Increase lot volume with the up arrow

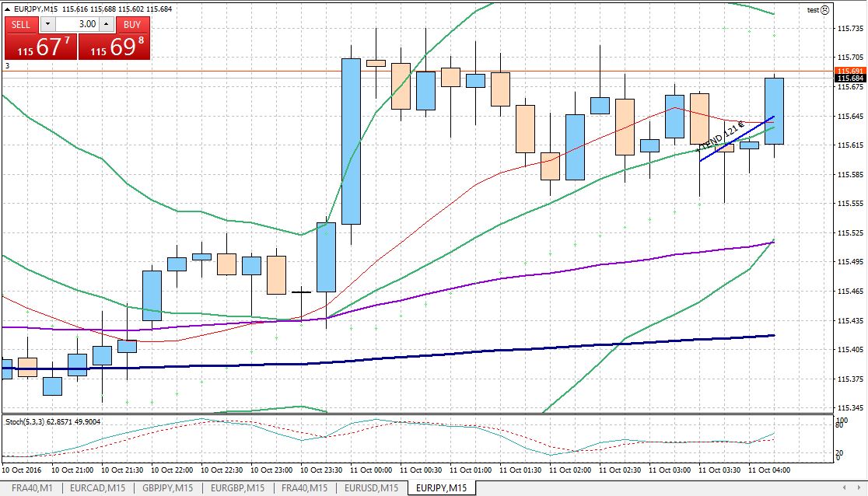(x=107, y=24)
